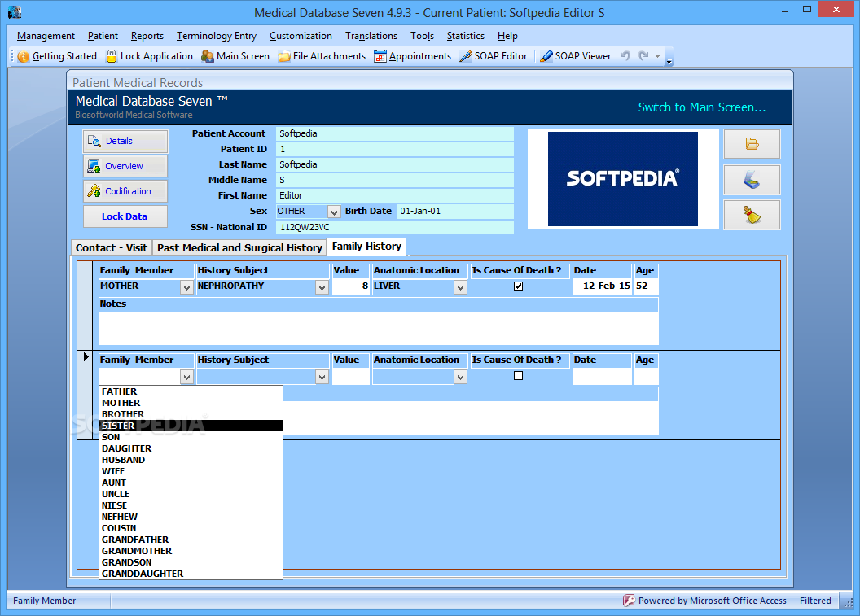Image resolution: width=860 pixels, height=616 pixels.
Task: Click broom clear-image button
Action: [x=752, y=215]
